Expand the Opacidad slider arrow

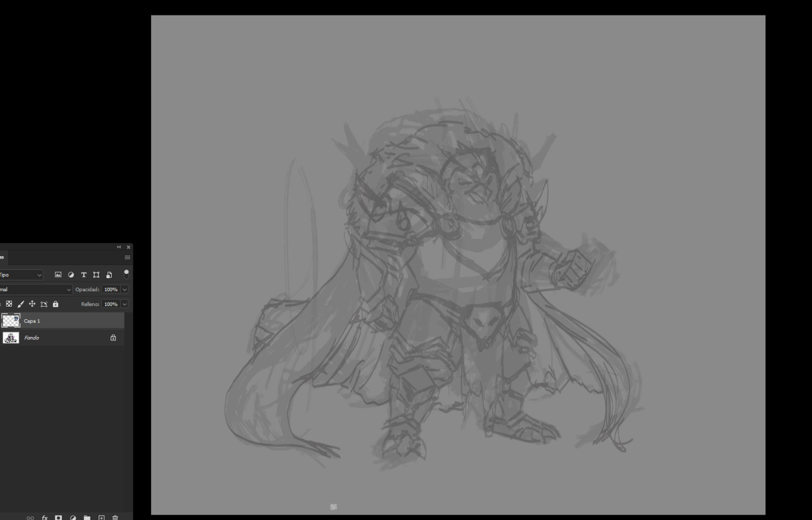point(124,289)
